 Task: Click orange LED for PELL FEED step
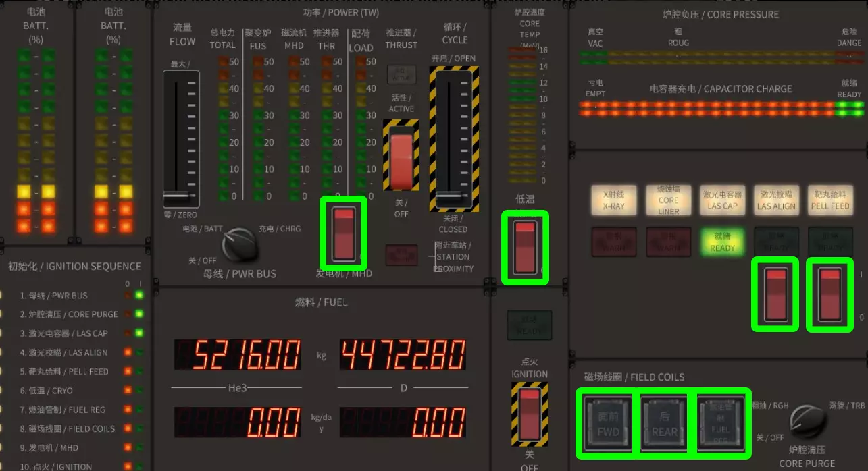[127, 371]
